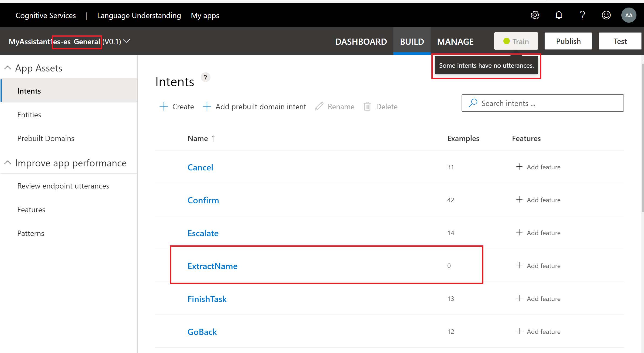Image resolution: width=644 pixels, height=353 pixels.
Task: Open the MANAGE tab
Action: (x=455, y=42)
